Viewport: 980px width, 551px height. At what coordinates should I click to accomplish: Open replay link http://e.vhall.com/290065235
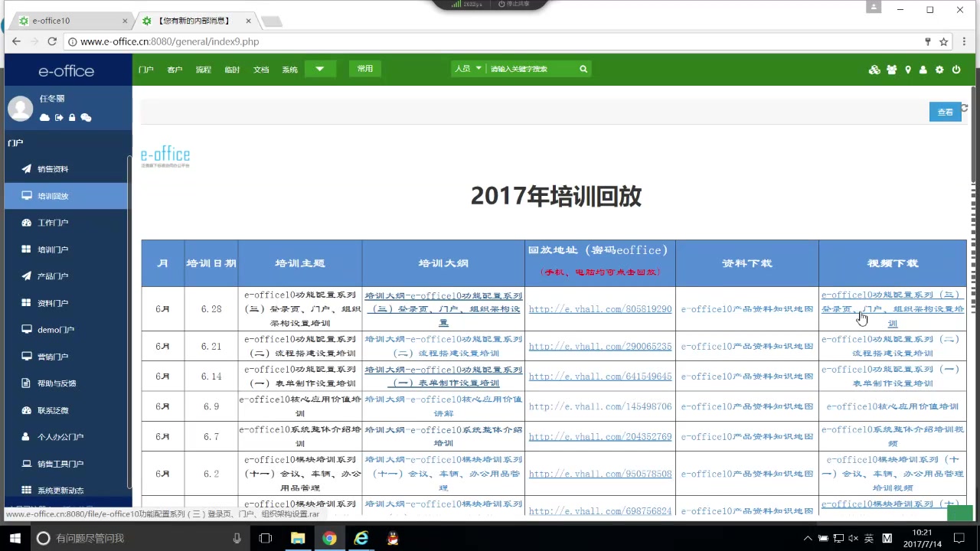pyautogui.click(x=600, y=347)
